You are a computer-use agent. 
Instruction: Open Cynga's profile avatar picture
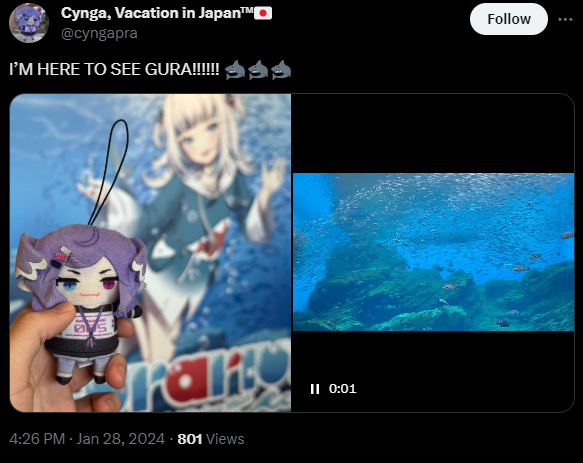click(x=29, y=23)
